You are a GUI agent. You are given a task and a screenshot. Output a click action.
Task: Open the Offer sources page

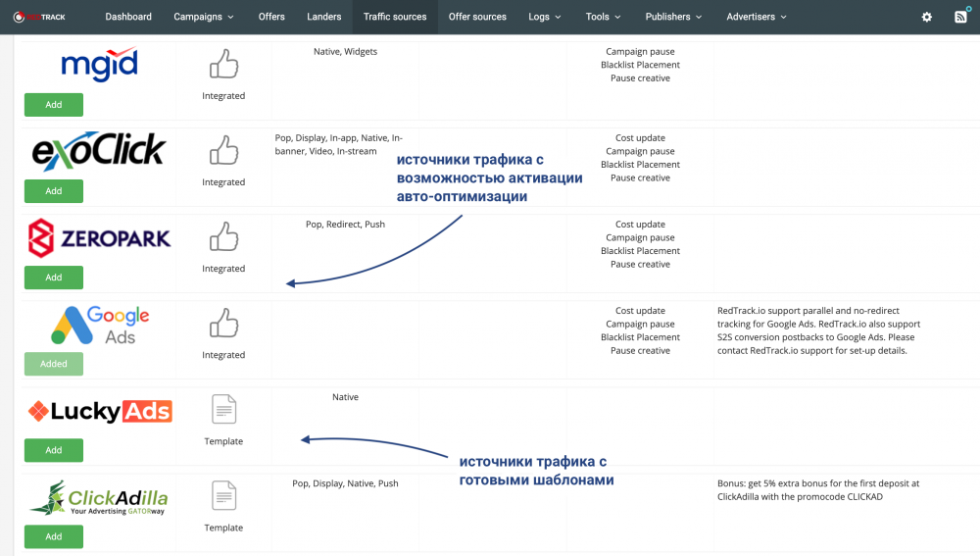[x=477, y=17]
